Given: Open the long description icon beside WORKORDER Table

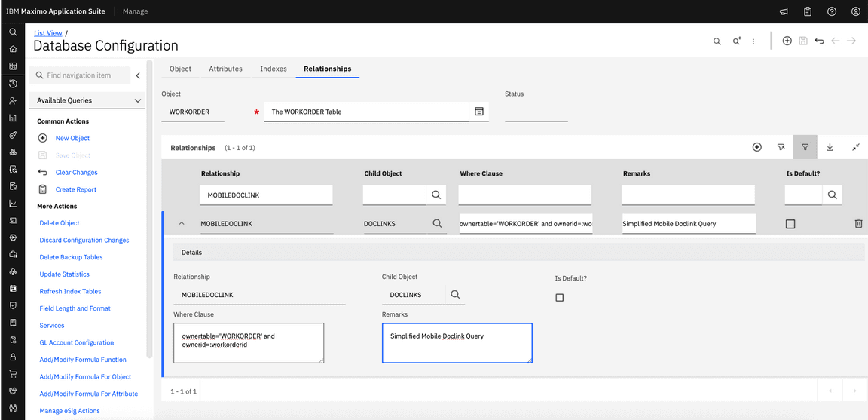Looking at the screenshot, I should point(478,112).
